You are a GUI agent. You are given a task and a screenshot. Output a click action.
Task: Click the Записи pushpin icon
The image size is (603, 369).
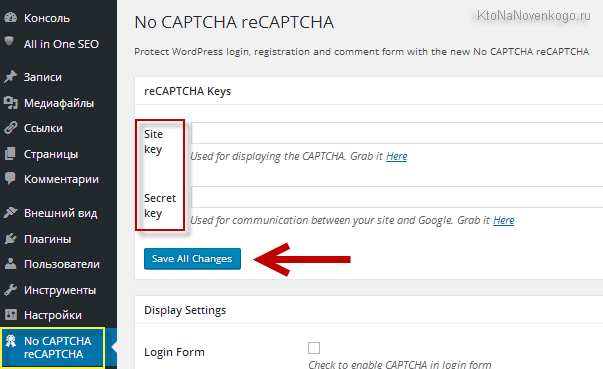[10, 77]
